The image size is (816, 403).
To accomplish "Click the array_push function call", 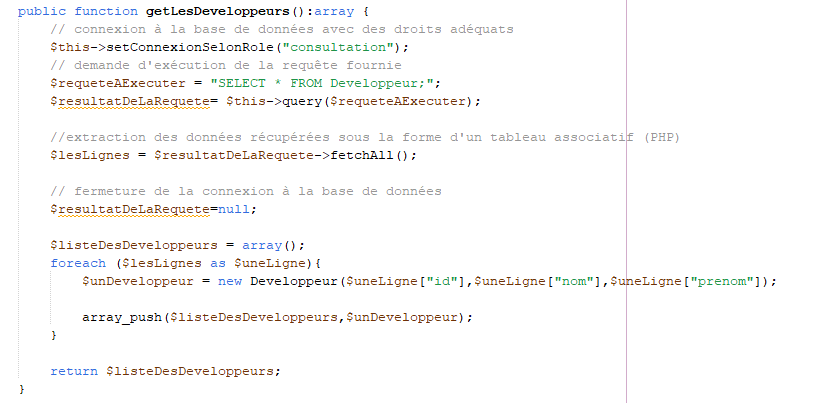I will [x=122, y=317].
